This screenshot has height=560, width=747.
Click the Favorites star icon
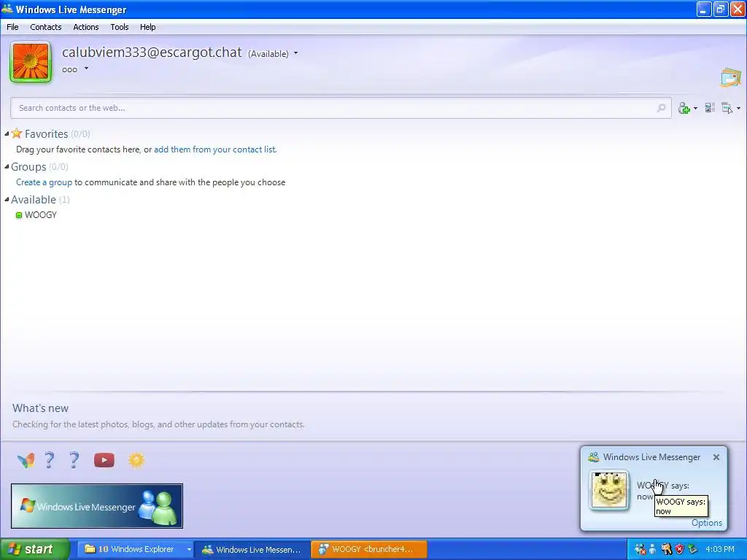17,133
